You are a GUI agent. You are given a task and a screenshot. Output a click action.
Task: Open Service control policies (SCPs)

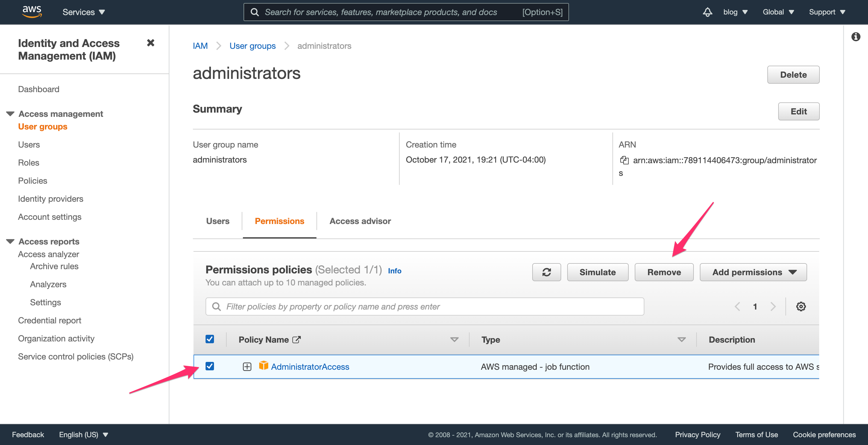click(x=75, y=357)
